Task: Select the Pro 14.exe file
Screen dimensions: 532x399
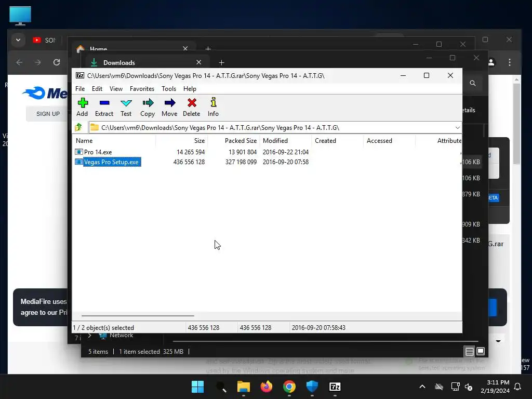Action: pos(98,152)
